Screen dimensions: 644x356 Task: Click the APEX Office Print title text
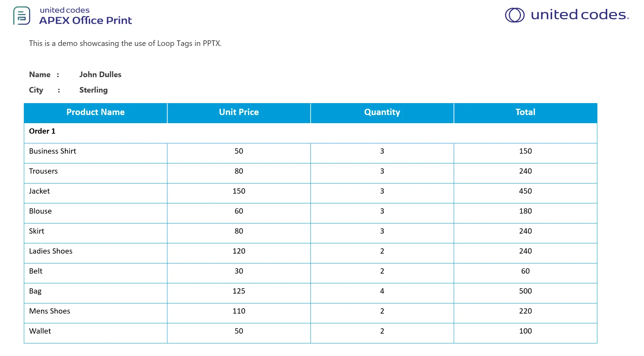(x=86, y=20)
